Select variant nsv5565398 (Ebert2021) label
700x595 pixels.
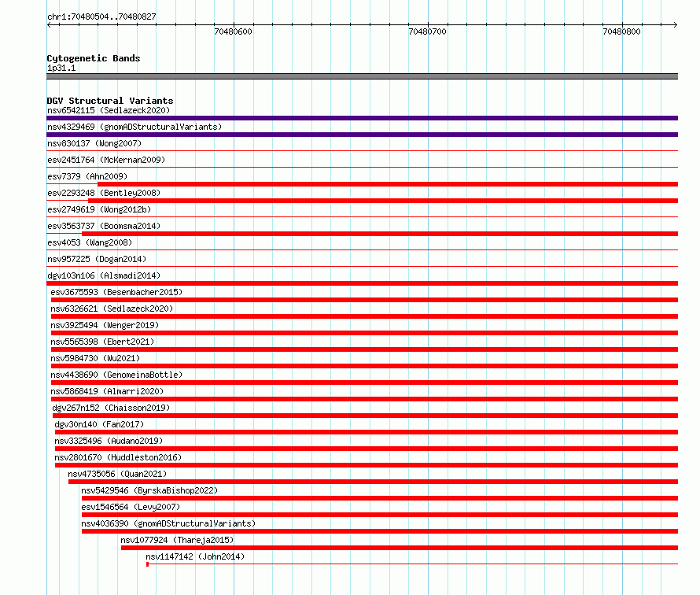pyautogui.click(x=102, y=342)
